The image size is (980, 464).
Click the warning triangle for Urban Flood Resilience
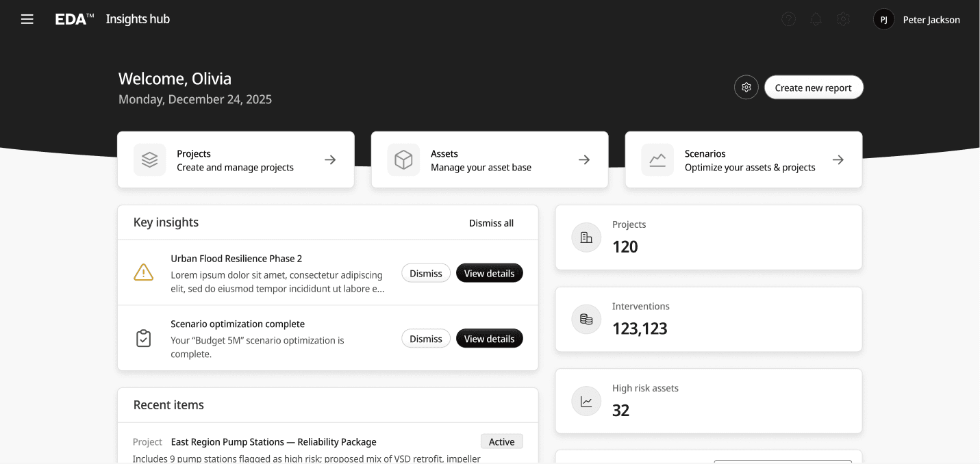point(143,272)
